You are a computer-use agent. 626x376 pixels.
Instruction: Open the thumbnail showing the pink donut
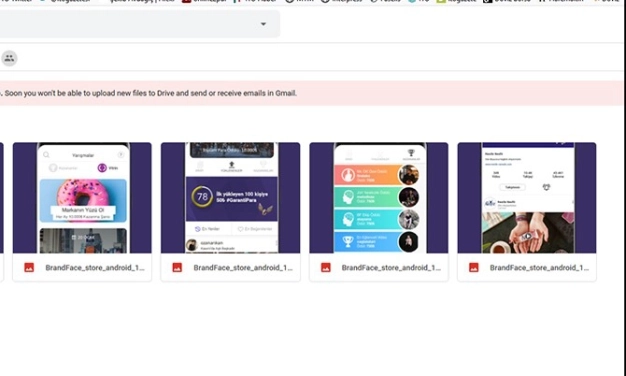(82, 198)
